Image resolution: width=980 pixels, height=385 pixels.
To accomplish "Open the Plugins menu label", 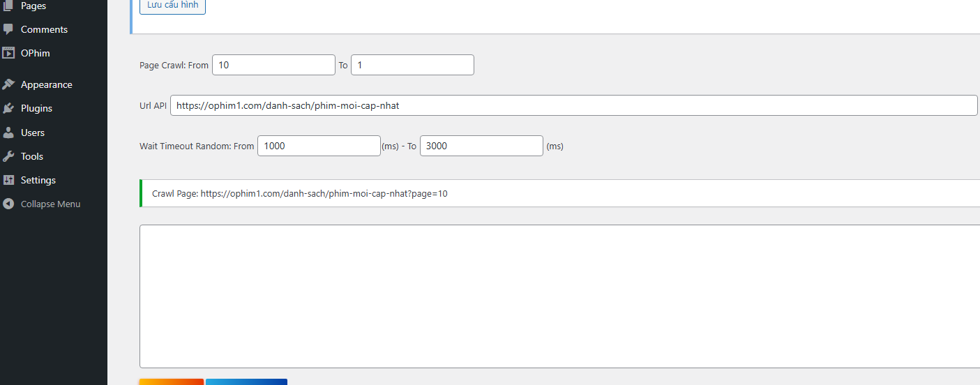I will [36, 108].
